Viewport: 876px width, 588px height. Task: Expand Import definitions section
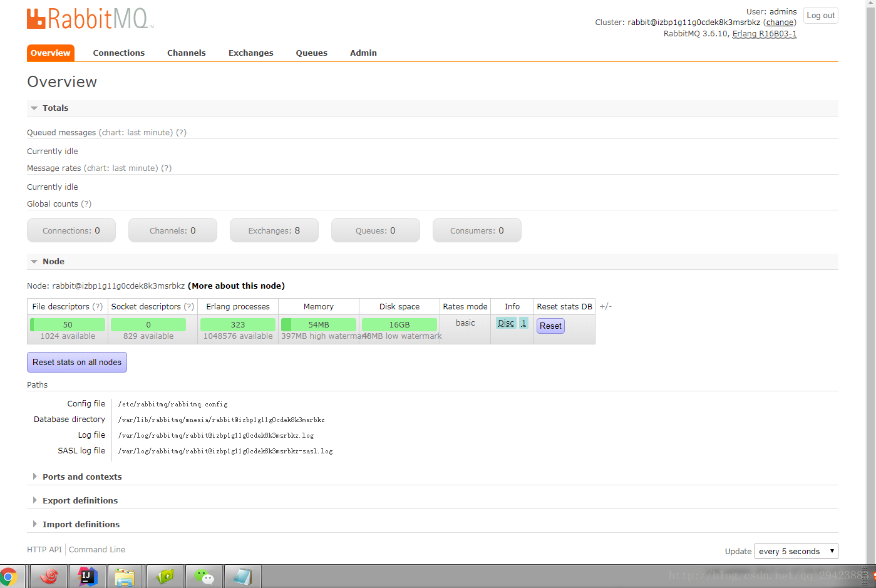[x=81, y=525]
